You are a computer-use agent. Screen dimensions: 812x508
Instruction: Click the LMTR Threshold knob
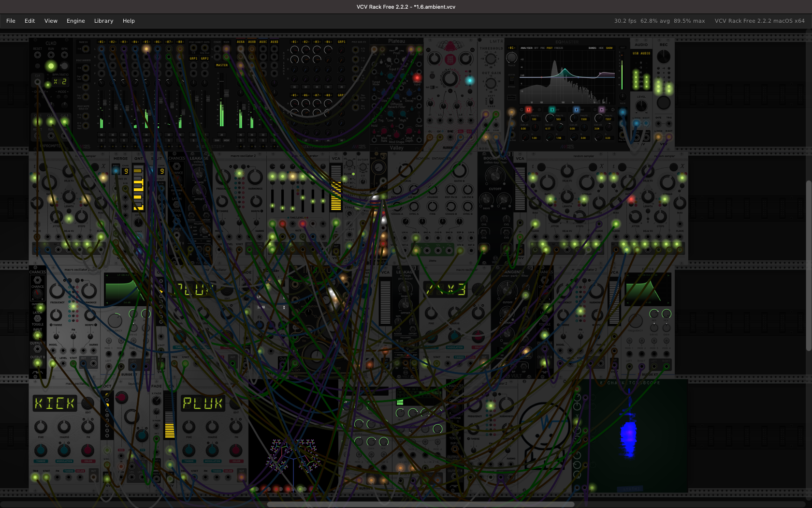click(491, 59)
